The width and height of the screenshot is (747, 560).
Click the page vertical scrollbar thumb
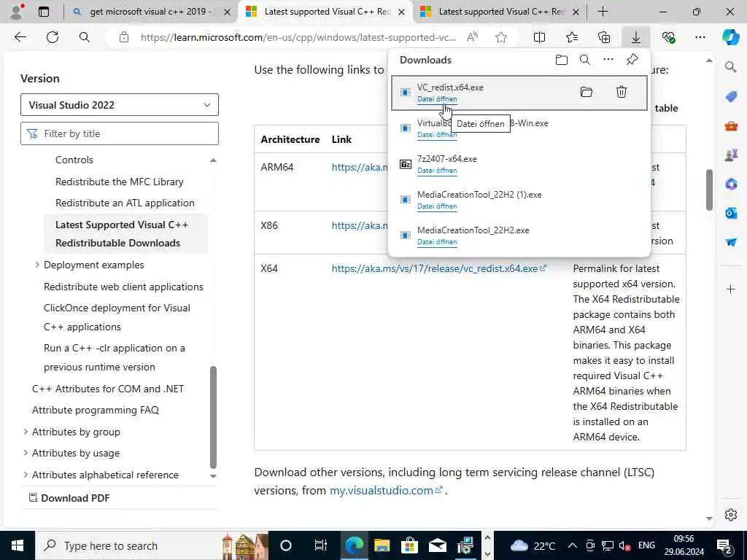(709, 190)
